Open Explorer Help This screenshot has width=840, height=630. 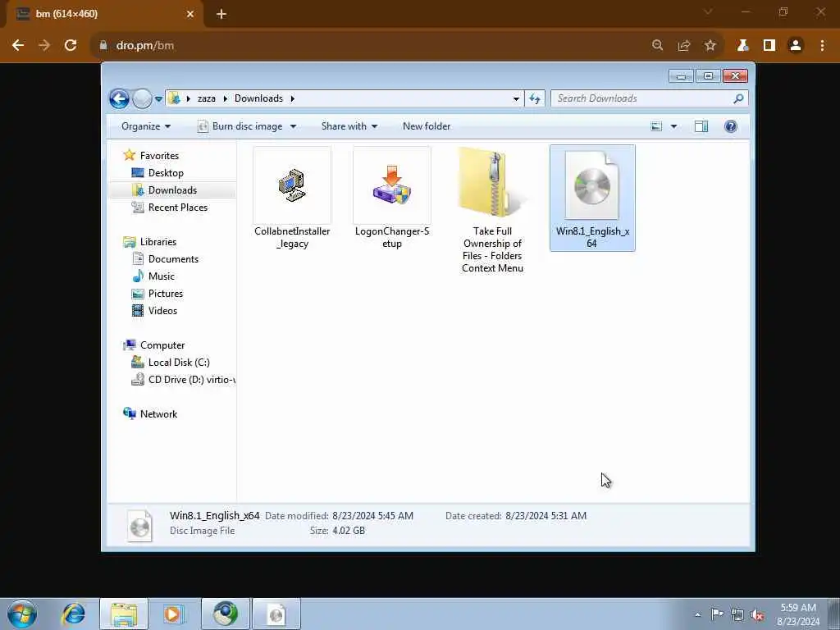click(731, 126)
